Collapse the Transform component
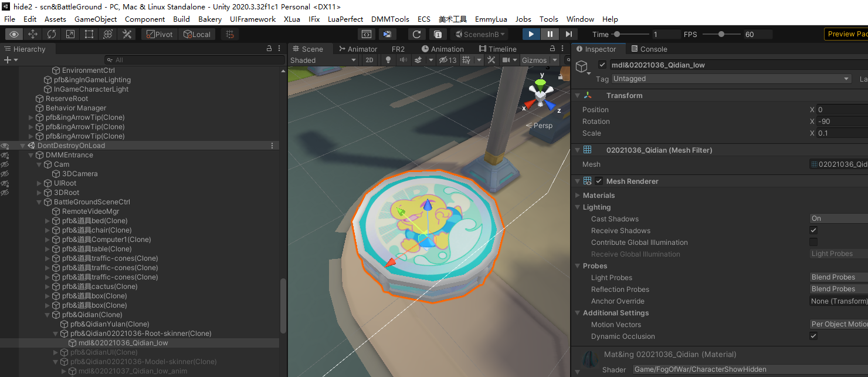The width and height of the screenshot is (868, 377). (x=577, y=95)
